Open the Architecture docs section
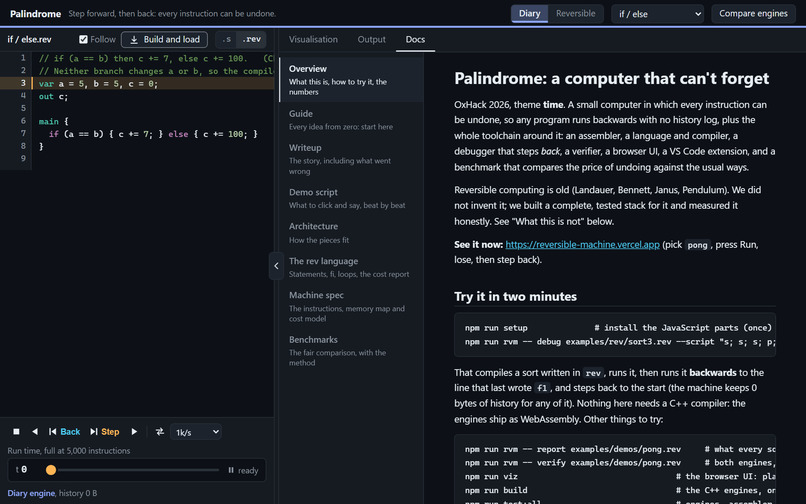Viewport: 806px width, 504px height. pyautogui.click(x=352, y=233)
